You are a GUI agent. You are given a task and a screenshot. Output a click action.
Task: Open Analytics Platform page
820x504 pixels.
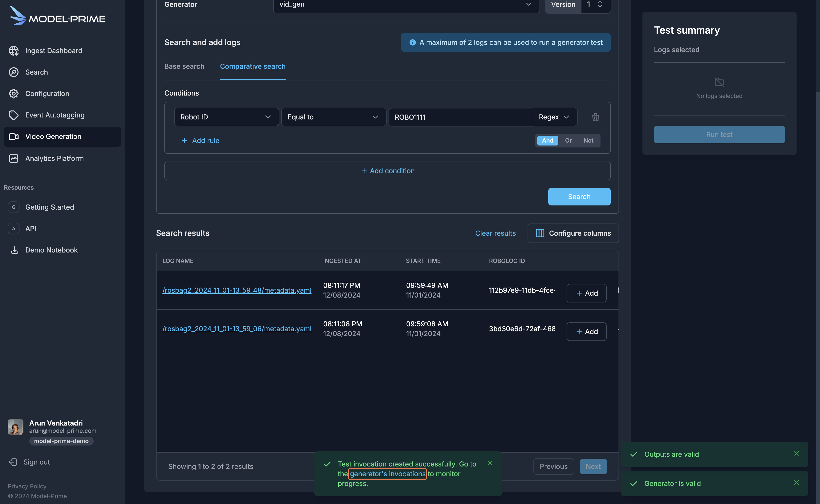coord(62,158)
